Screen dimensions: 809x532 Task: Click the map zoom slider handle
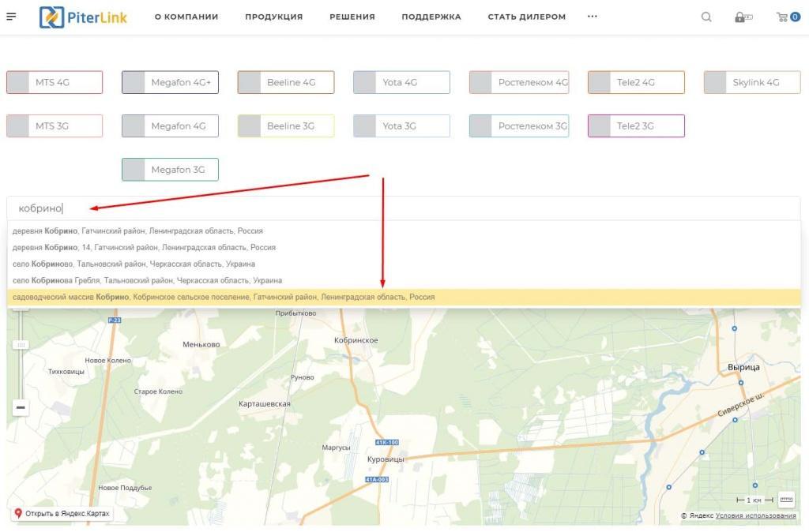21,344
